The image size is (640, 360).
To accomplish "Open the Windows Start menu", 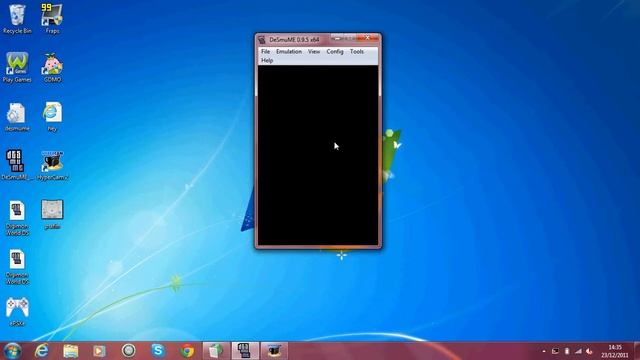I will pos(12,351).
